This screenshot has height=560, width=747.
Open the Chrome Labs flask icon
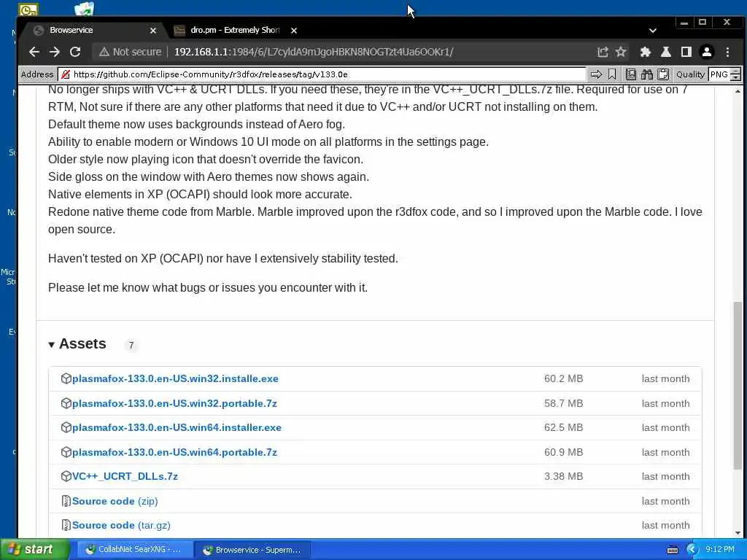[666, 52]
